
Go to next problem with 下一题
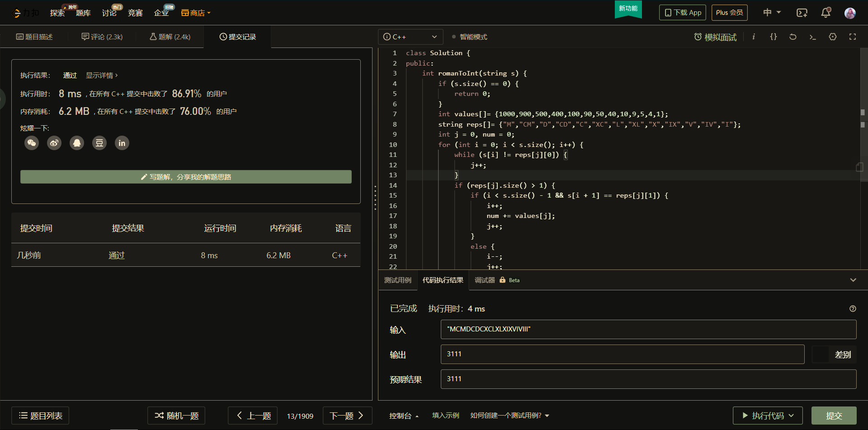[x=347, y=416]
